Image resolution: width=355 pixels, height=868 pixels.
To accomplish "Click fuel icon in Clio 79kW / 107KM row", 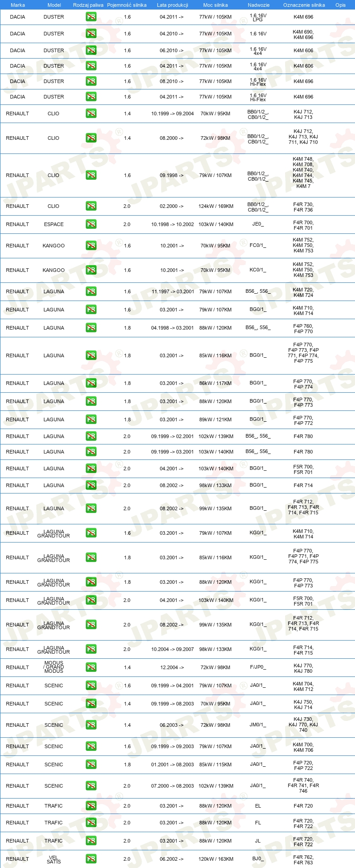I will pos(91,175).
